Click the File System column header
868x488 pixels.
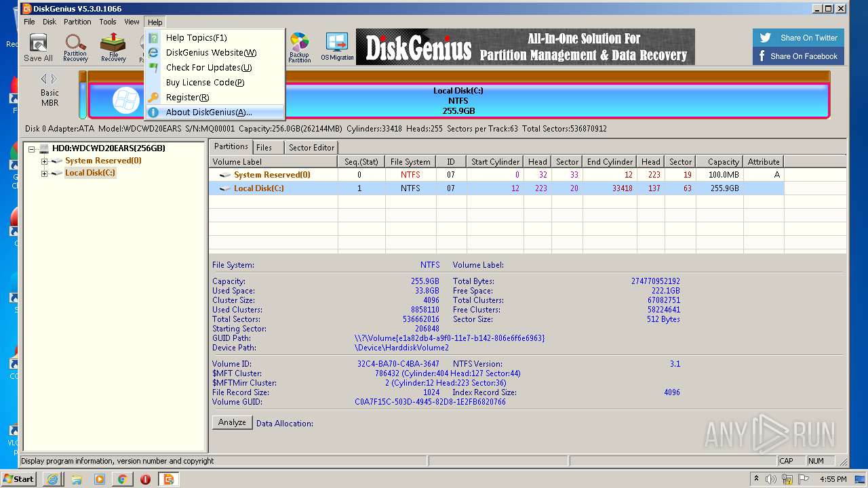coord(410,162)
